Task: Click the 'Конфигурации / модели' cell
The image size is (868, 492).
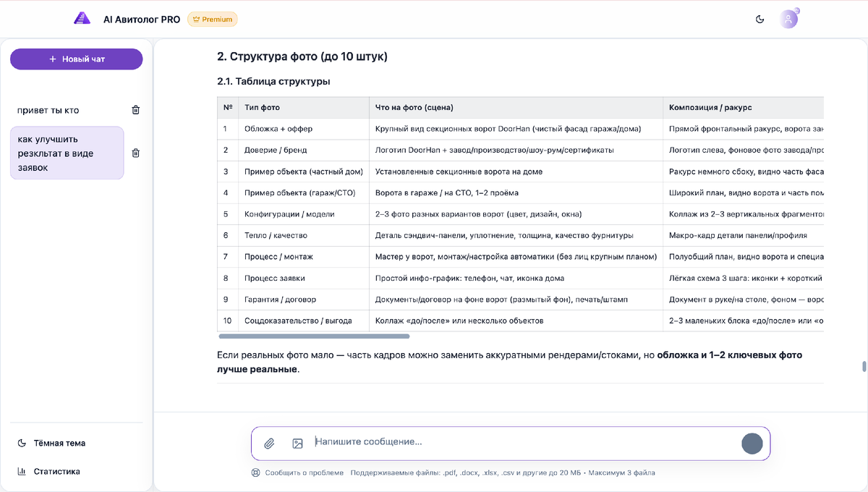Action: 304,214
